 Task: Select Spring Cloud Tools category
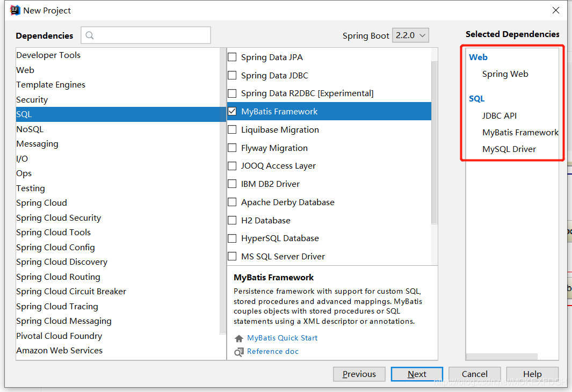[119, 233]
